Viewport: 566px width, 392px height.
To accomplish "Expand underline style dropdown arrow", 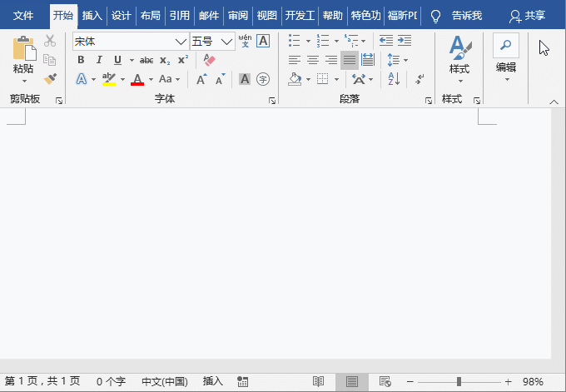I will (x=132, y=60).
